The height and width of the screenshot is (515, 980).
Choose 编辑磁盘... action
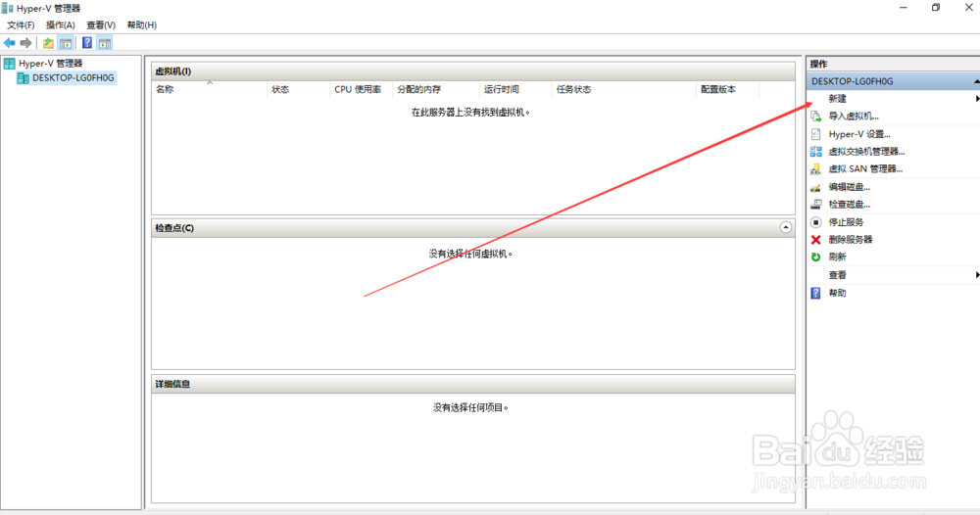click(850, 187)
